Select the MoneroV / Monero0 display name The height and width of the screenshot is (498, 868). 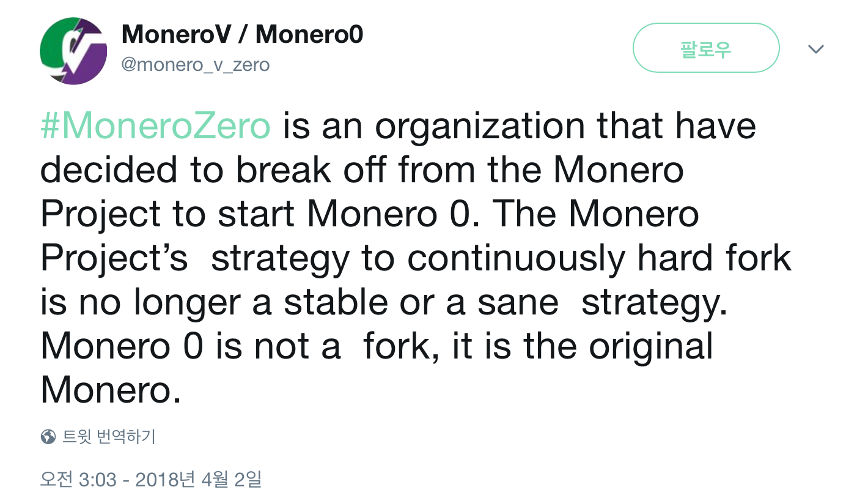pos(241,34)
